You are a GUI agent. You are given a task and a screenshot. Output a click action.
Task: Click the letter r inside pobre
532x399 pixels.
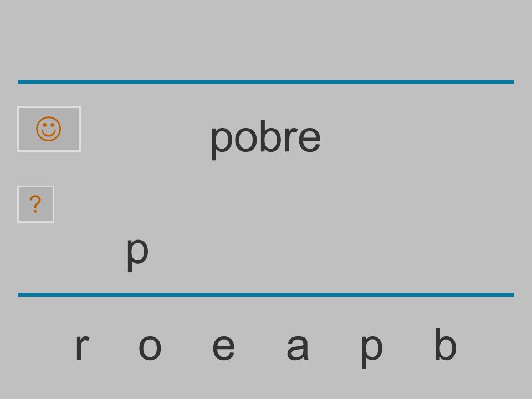291,140
